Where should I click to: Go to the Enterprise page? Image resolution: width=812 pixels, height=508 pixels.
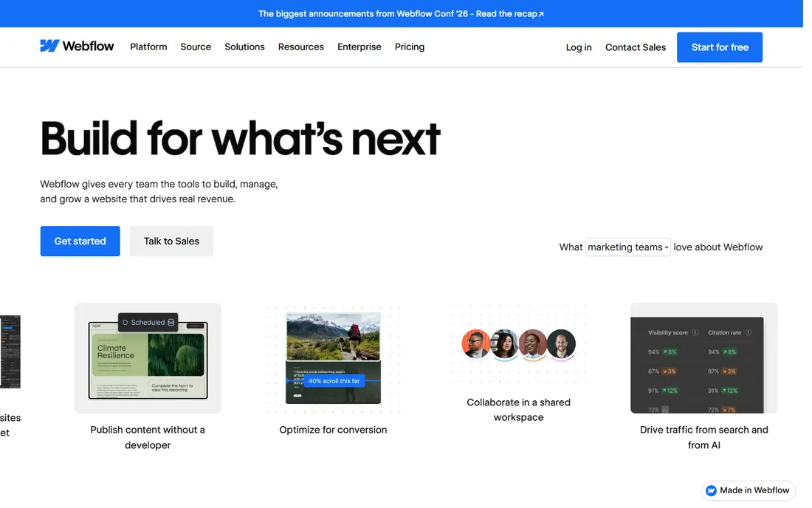click(359, 47)
